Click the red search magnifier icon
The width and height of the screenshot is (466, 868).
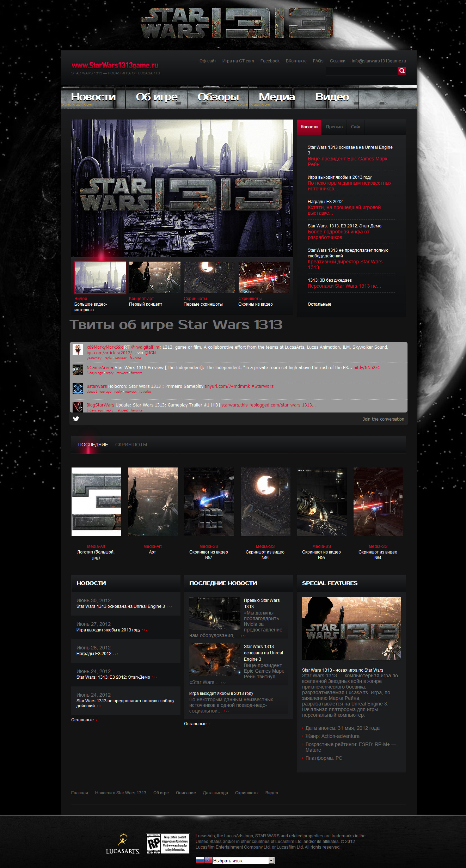(401, 71)
